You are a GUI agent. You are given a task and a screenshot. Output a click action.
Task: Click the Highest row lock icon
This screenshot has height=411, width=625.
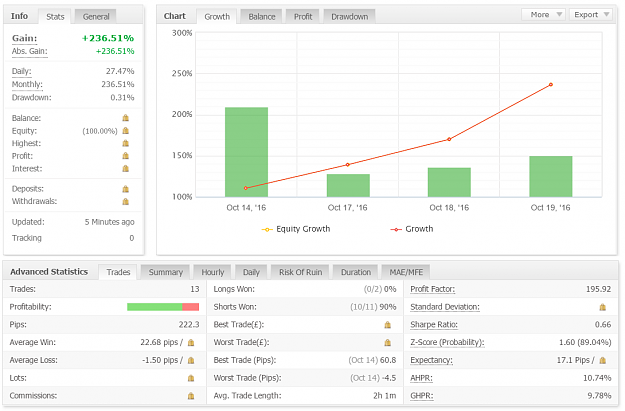(x=126, y=143)
